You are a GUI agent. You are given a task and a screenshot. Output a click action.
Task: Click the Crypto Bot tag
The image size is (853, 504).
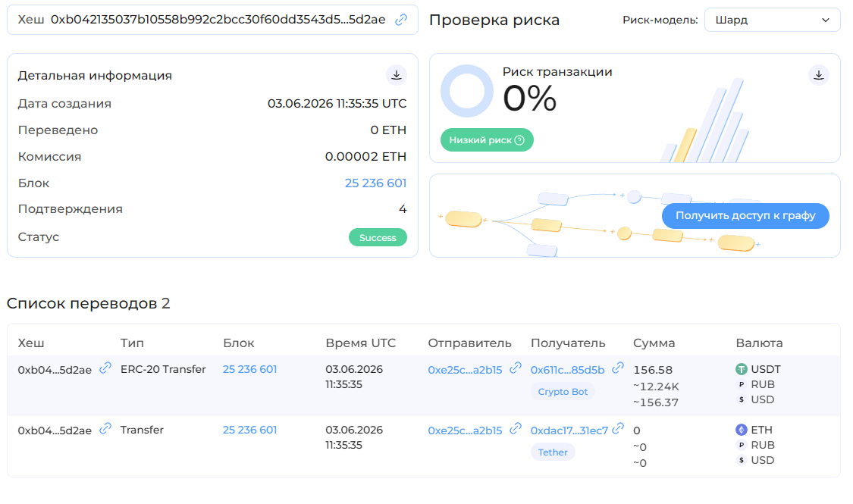[563, 392]
